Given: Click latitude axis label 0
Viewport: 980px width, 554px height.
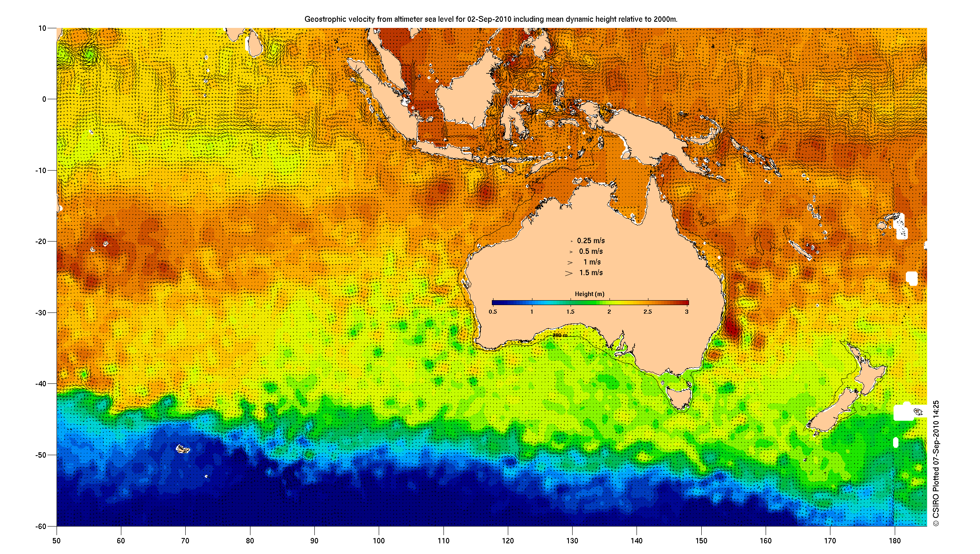Looking at the screenshot, I should [44, 99].
